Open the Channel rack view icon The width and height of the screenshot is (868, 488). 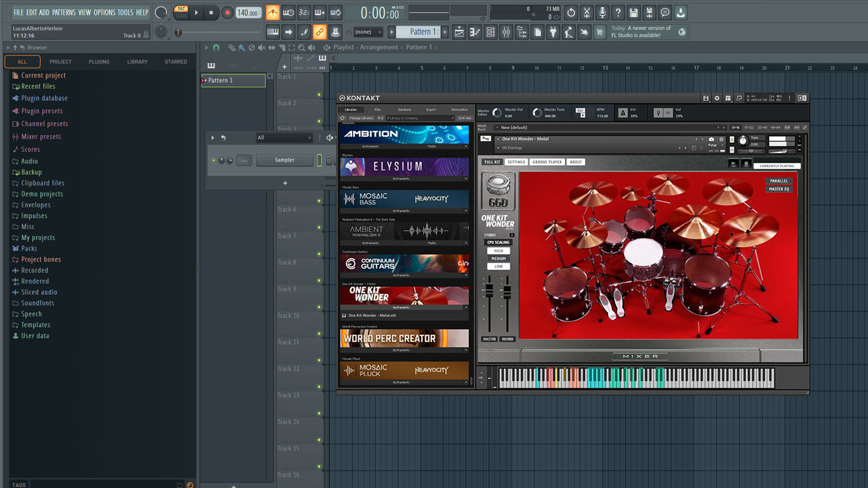tap(491, 32)
